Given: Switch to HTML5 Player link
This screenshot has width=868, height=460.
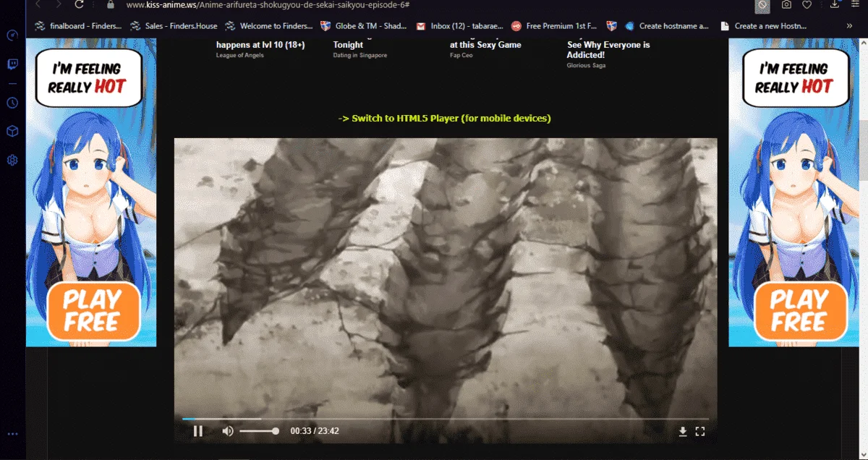Looking at the screenshot, I should (x=444, y=118).
